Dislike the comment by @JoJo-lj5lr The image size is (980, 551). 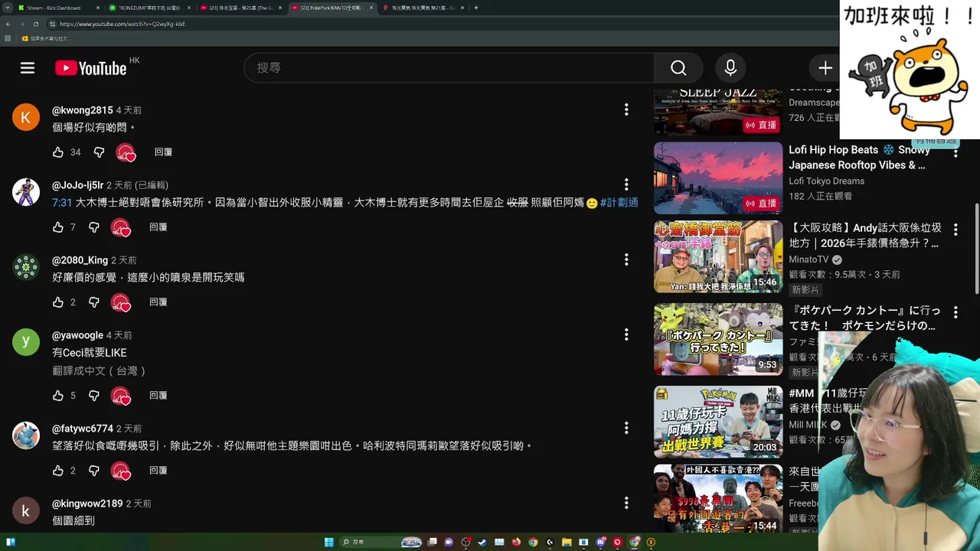94,227
